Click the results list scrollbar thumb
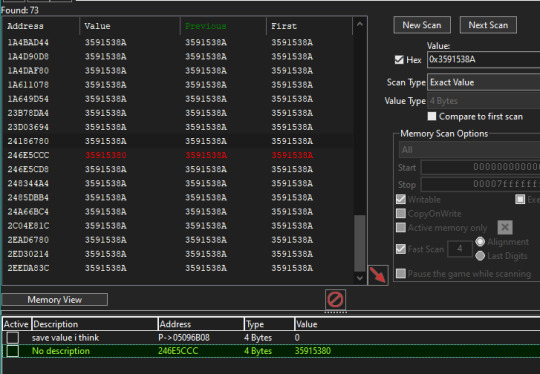 tap(360, 243)
